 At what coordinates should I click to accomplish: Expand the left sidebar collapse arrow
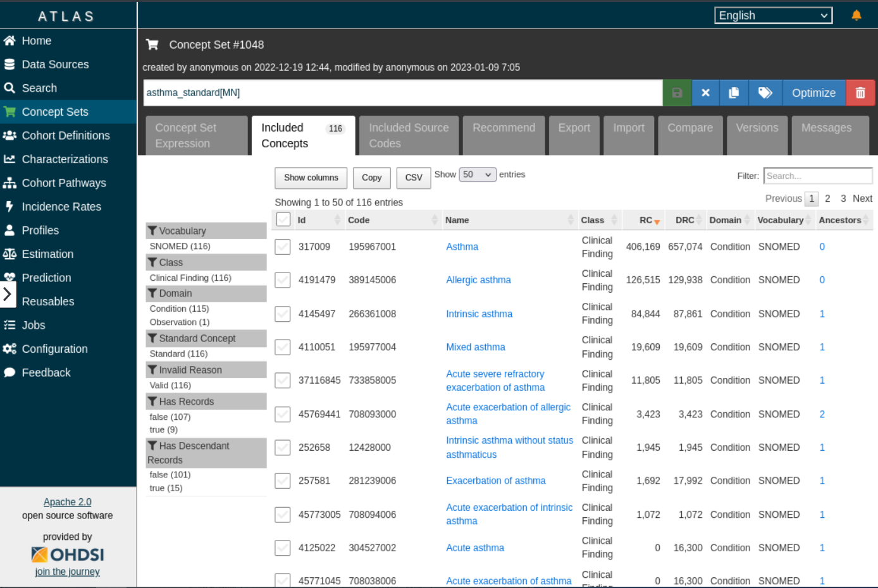coord(8,294)
